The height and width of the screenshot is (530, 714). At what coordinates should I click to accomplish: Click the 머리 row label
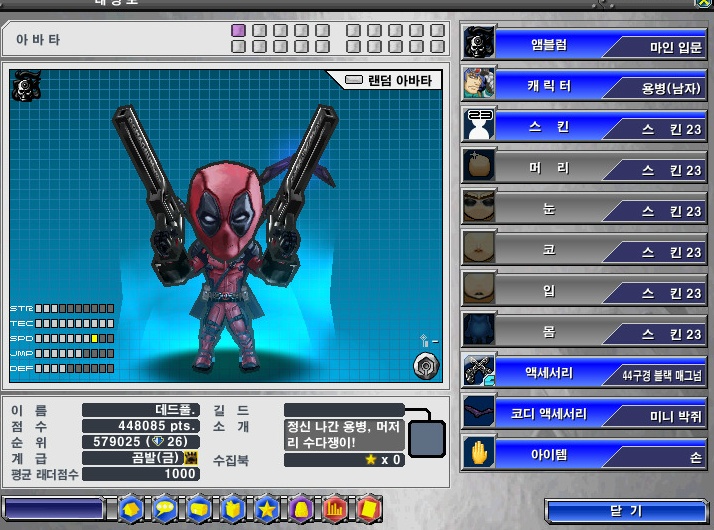tap(549, 168)
